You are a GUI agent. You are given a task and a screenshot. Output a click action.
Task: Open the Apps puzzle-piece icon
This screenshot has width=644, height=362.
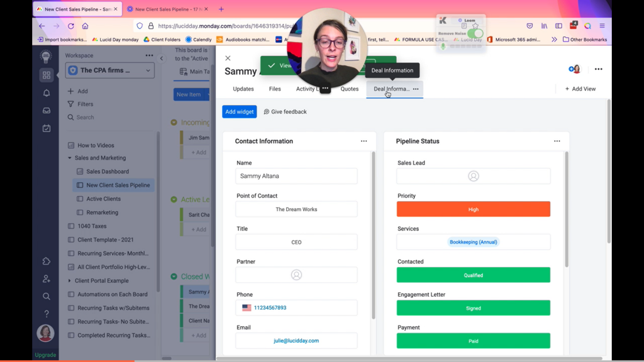coord(47,261)
